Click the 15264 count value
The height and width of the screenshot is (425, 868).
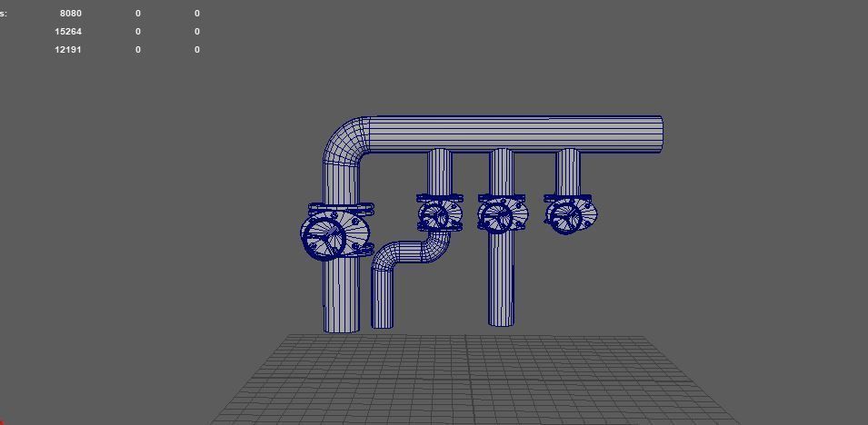(68, 32)
